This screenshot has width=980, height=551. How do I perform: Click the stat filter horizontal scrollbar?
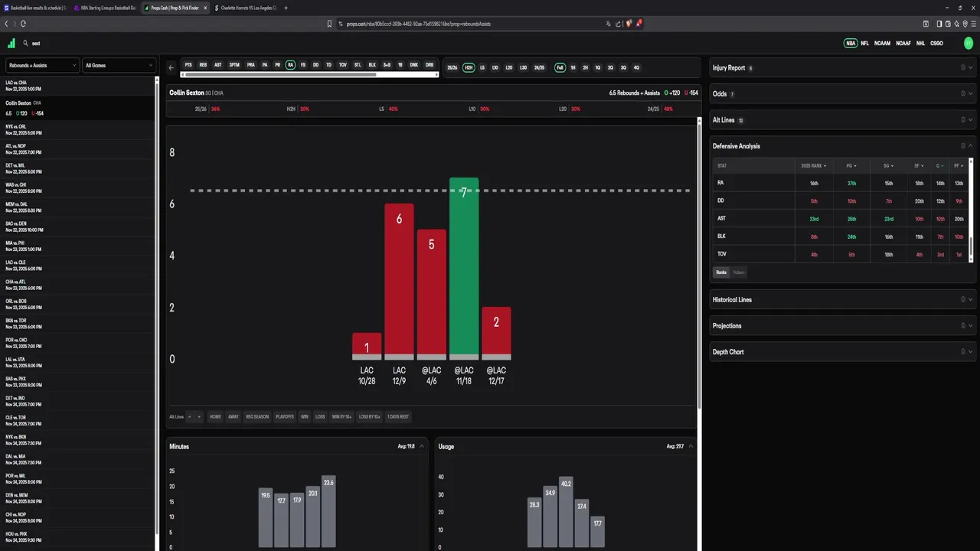pos(309,75)
